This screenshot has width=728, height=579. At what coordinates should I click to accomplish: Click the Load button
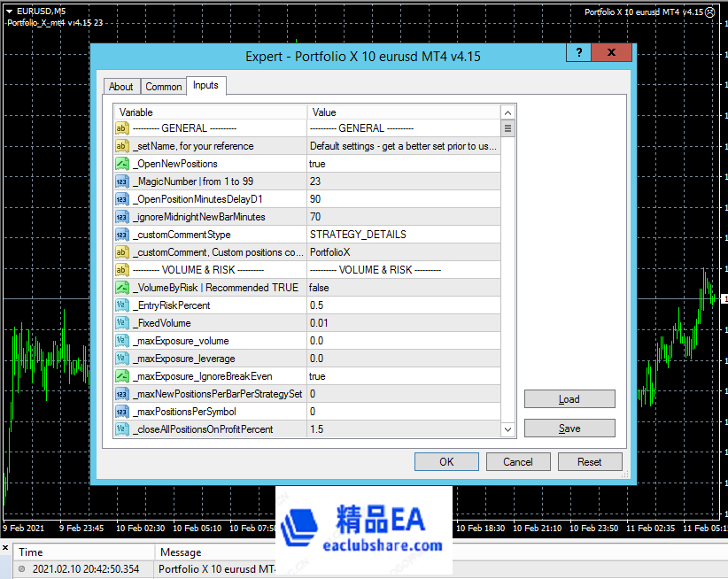[569, 399]
